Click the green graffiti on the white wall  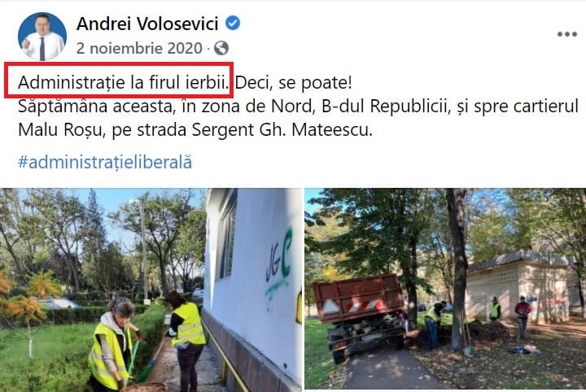278,268
